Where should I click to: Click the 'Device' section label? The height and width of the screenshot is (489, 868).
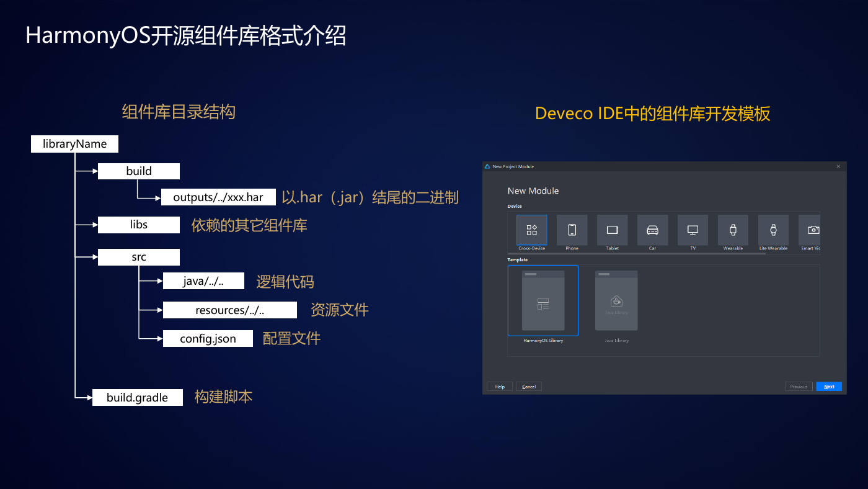(515, 206)
